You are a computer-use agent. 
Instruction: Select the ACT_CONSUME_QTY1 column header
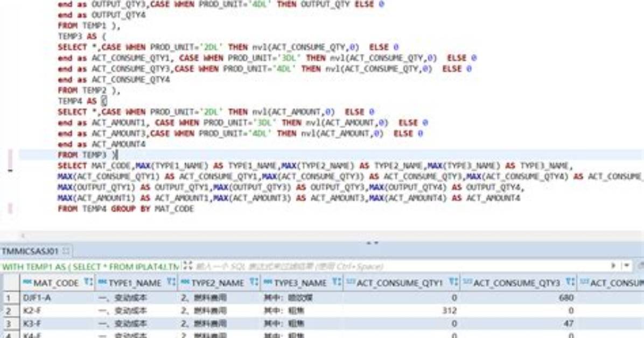pyautogui.click(x=401, y=283)
